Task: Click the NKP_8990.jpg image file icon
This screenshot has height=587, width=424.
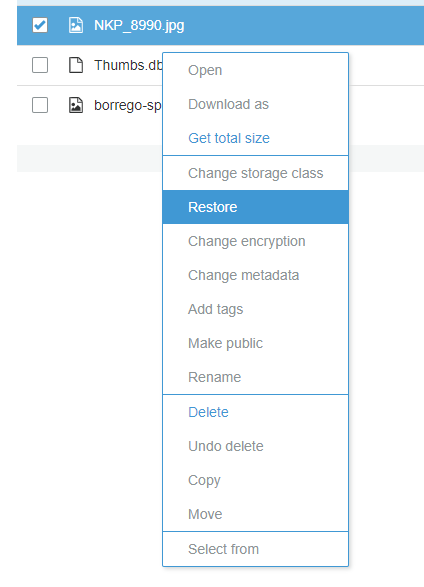Action: coord(76,25)
